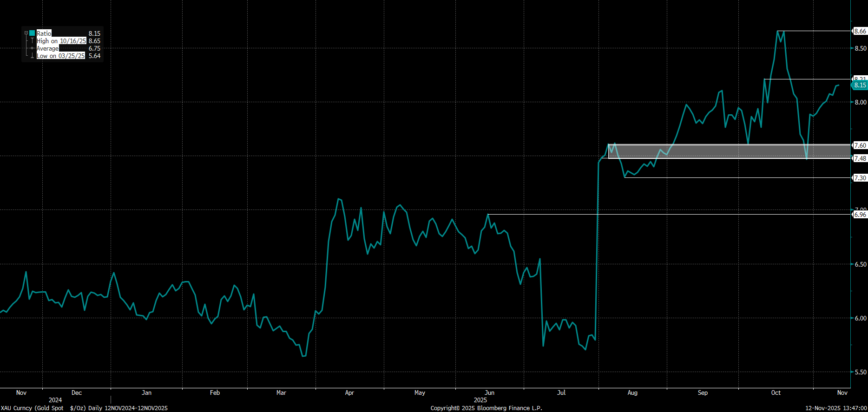Click the 8.66 horizontal line label
The width and height of the screenshot is (868, 412).
[860, 31]
